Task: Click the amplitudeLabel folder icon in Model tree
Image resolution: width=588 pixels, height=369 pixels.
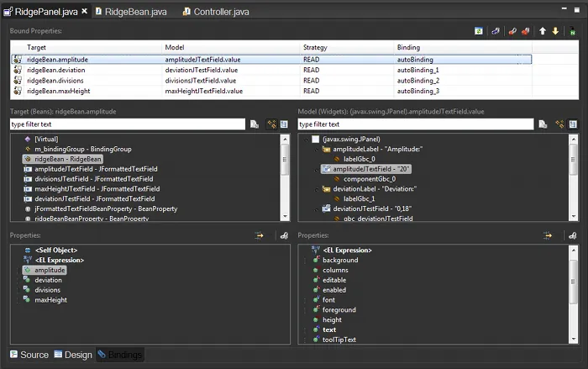Action: pos(326,149)
